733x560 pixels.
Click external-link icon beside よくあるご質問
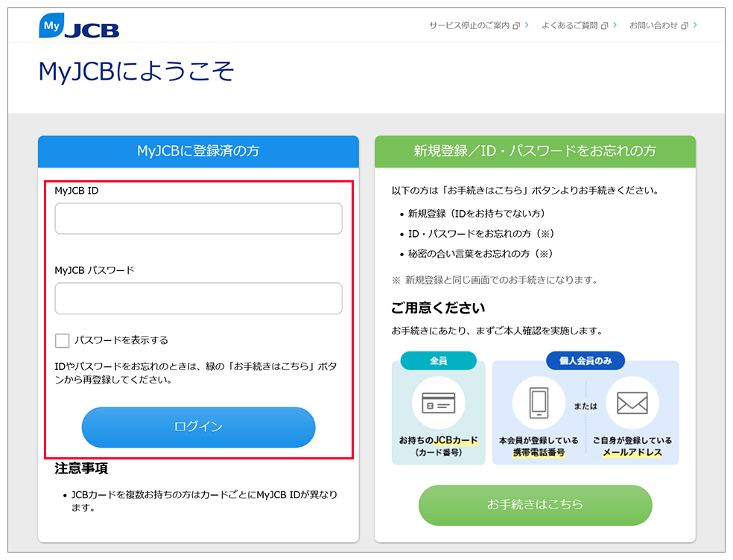[x=604, y=26]
